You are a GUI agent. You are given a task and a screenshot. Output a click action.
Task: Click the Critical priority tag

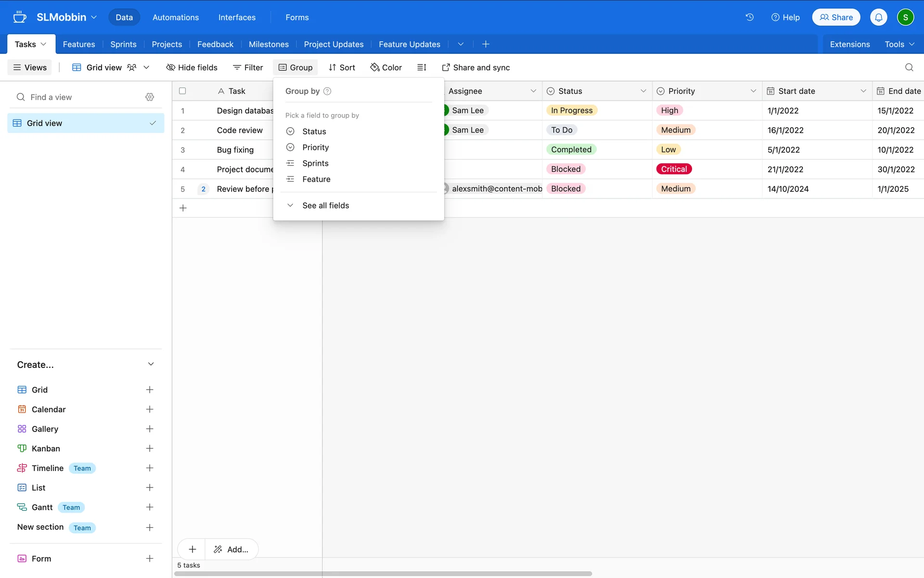pyautogui.click(x=673, y=169)
